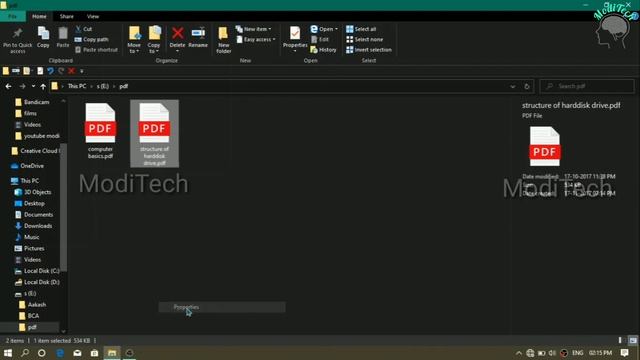Open Customize Quick Access Toolbar dropdown
Screen dimensions: 640x360
pos(82,71)
